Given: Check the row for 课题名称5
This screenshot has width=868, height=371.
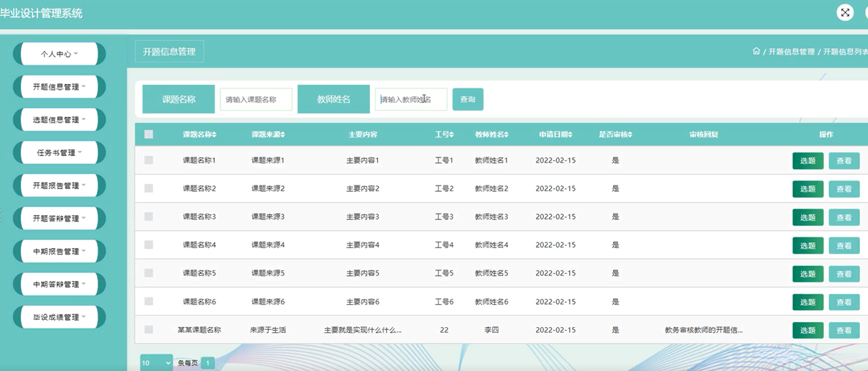Looking at the screenshot, I should click(x=149, y=273).
